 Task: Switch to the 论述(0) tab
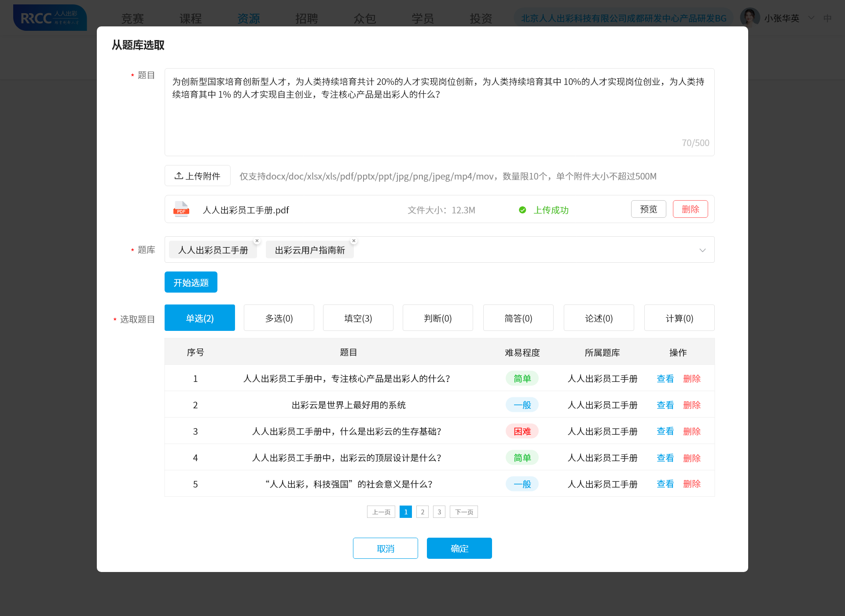pos(599,318)
